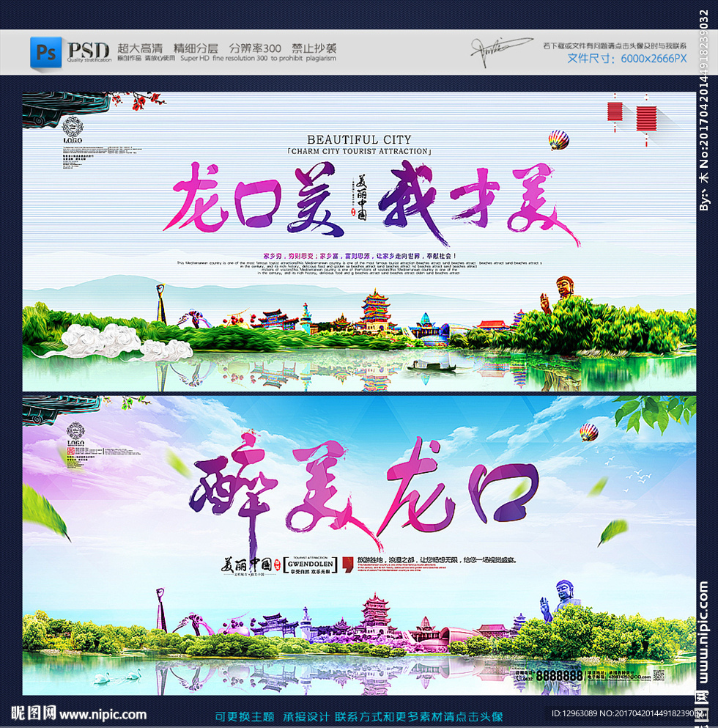This screenshot has width=718, height=728.
Task: Click the purple Buddha statue on bottom banner
Action: pos(559,600)
